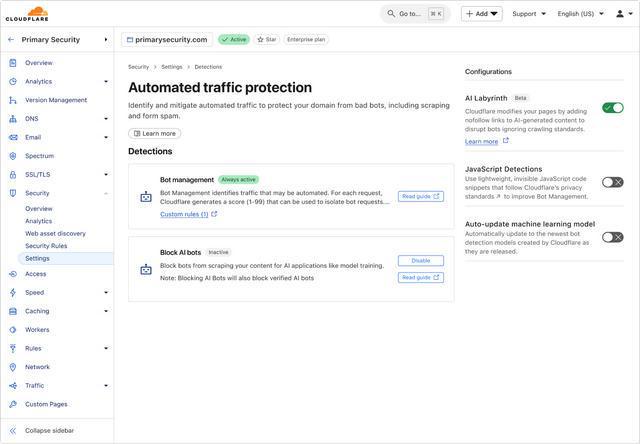Click the Version Management branch icon

pyautogui.click(x=13, y=100)
